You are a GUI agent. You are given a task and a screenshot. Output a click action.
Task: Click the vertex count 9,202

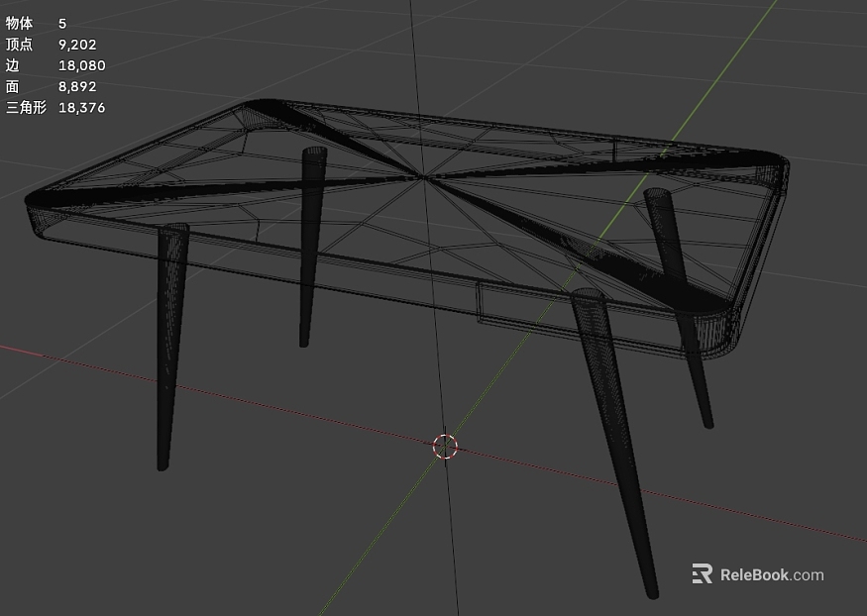click(77, 45)
